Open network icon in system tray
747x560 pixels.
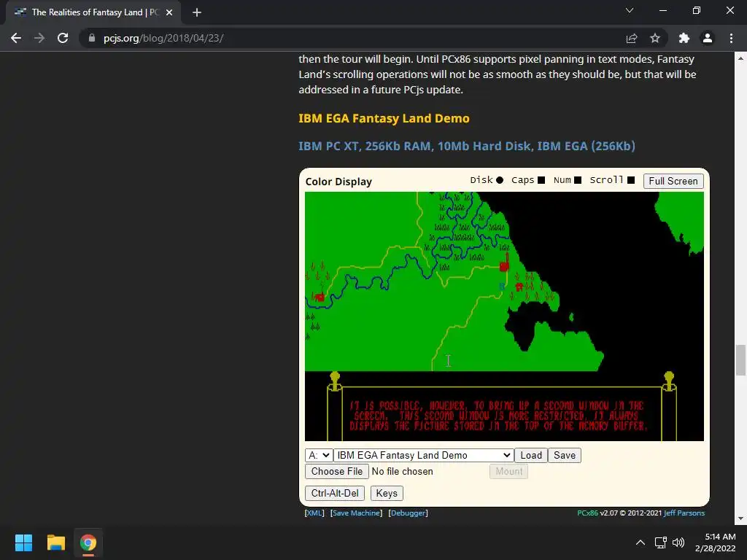point(660,542)
